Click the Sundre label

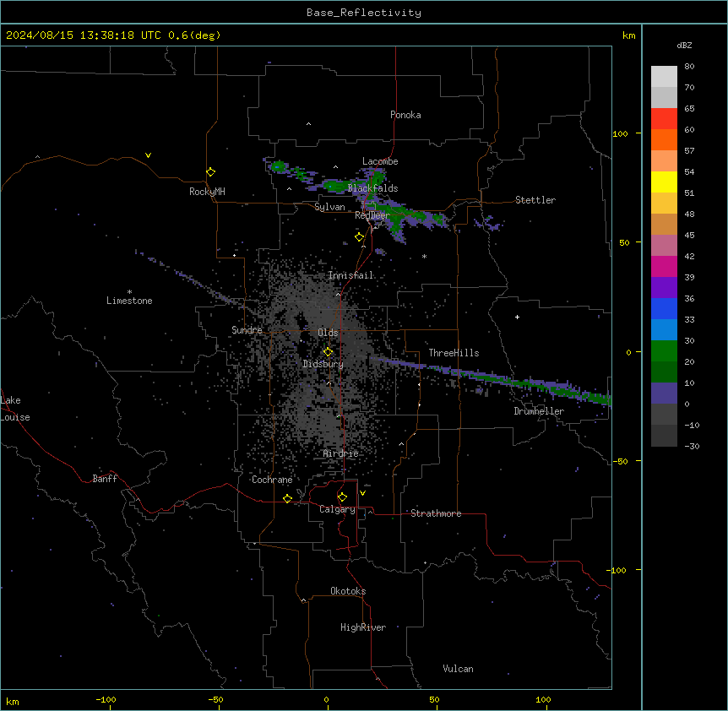click(247, 330)
